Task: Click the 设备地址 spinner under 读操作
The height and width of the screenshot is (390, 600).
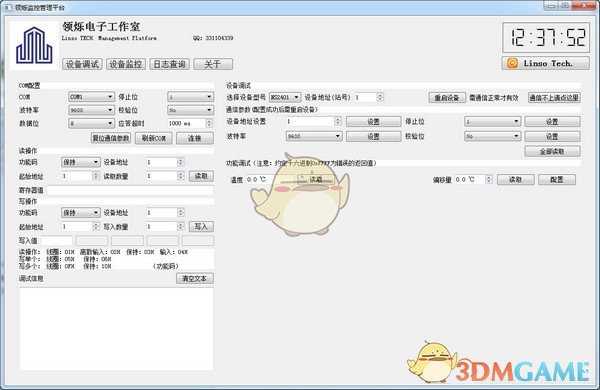Action: (x=165, y=162)
